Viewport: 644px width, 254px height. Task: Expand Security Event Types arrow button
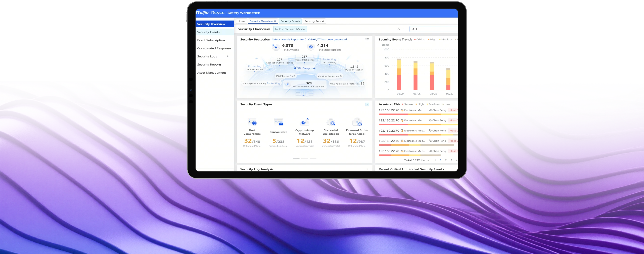(367, 104)
